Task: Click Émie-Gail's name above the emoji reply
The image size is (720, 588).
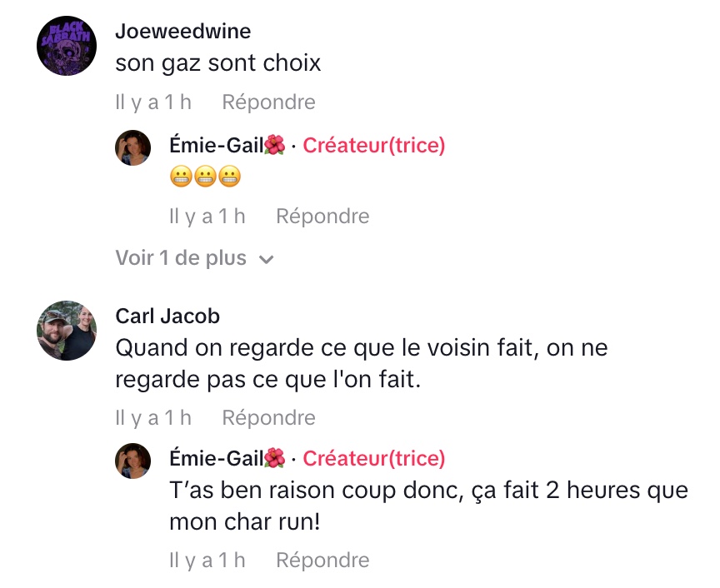Action: (x=216, y=146)
